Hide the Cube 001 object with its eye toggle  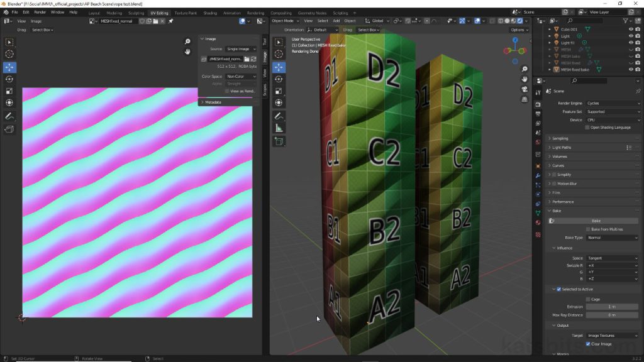click(x=631, y=30)
